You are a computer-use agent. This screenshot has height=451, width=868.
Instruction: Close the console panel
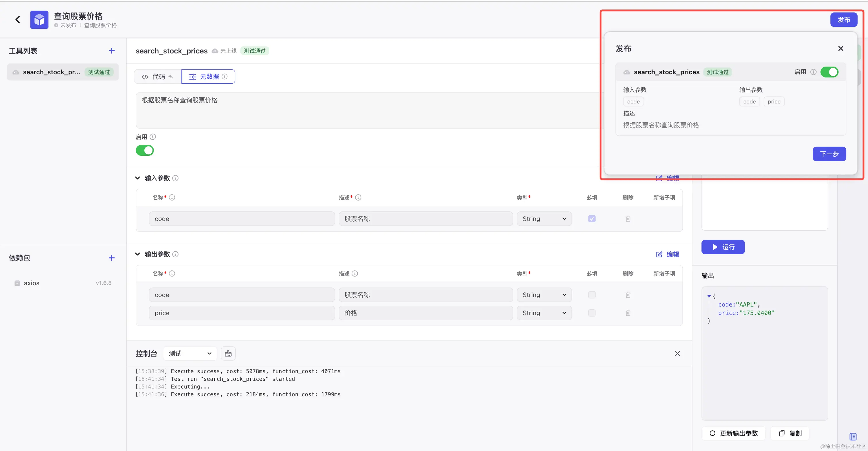pyautogui.click(x=677, y=354)
